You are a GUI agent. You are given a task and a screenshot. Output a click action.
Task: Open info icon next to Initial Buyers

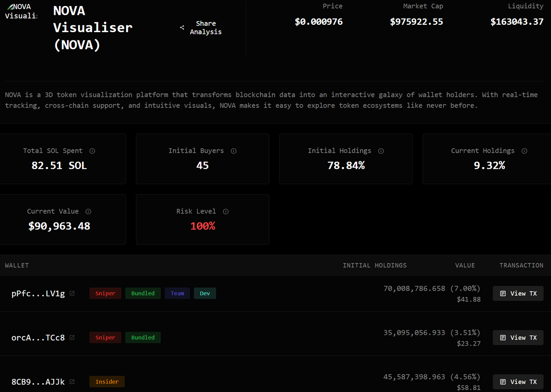click(x=234, y=151)
